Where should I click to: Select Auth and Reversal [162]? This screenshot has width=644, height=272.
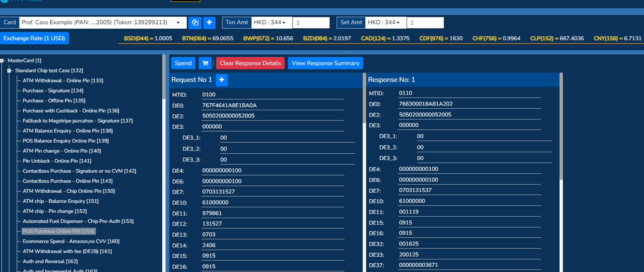coord(50,261)
